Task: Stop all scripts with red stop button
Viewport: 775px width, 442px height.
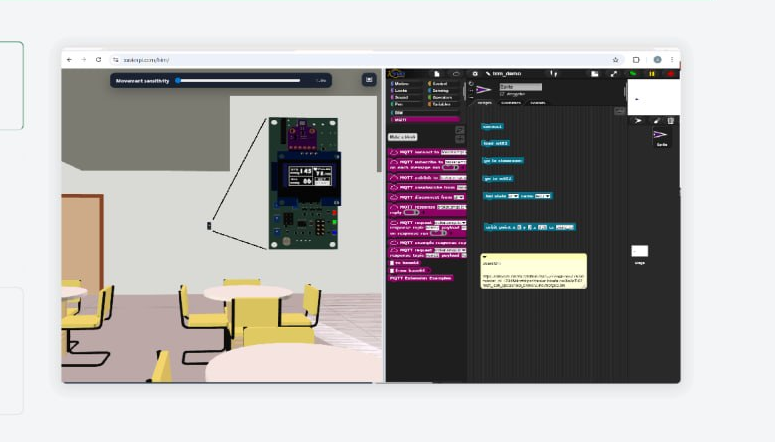Action: (x=671, y=74)
